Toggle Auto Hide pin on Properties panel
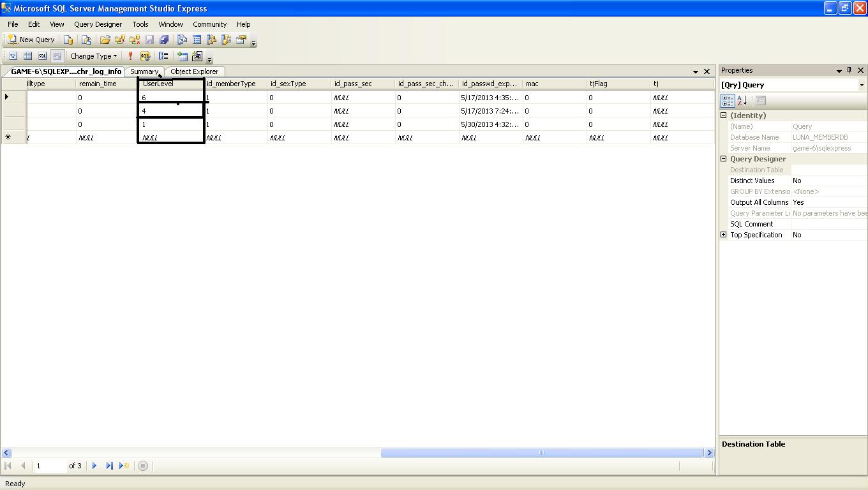This screenshot has height=490, width=868. point(849,70)
